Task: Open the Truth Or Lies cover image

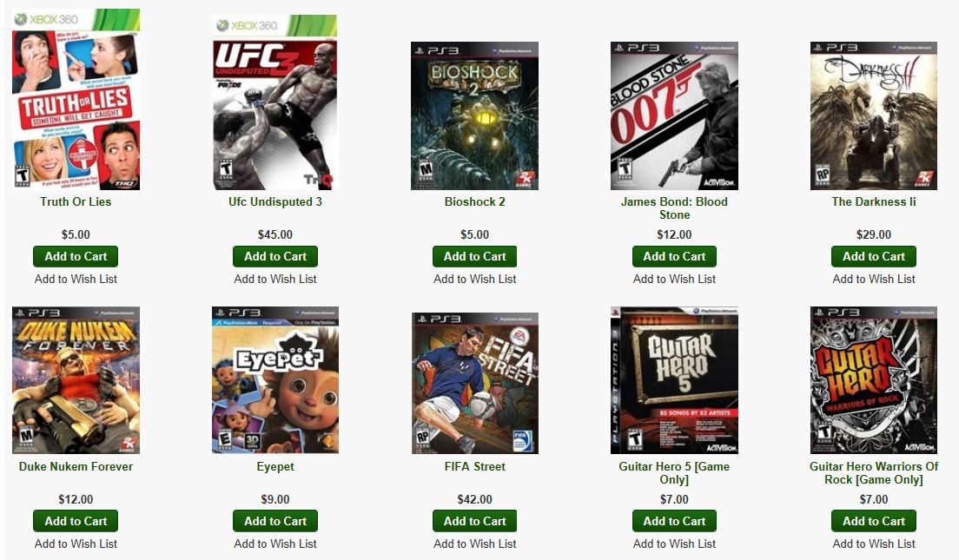Action: (76, 99)
